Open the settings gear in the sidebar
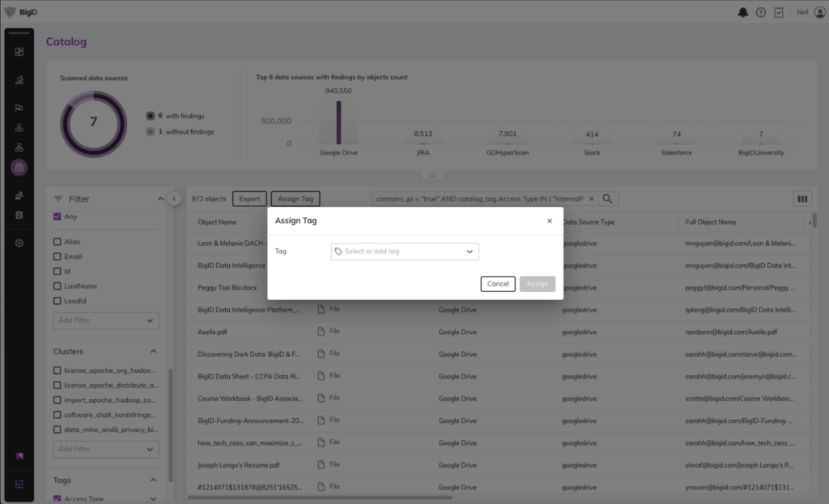Image resolution: width=829 pixels, height=504 pixels. point(19,243)
